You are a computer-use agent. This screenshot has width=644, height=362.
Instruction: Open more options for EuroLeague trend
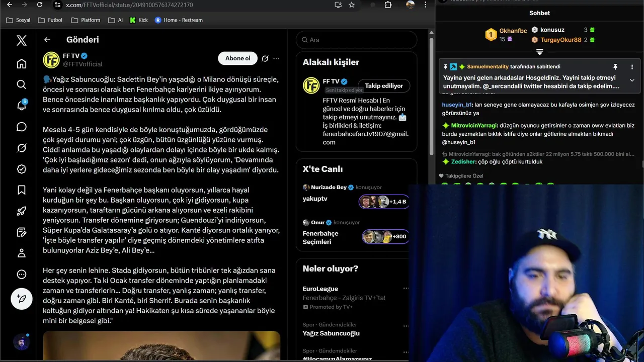click(x=406, y=289)
